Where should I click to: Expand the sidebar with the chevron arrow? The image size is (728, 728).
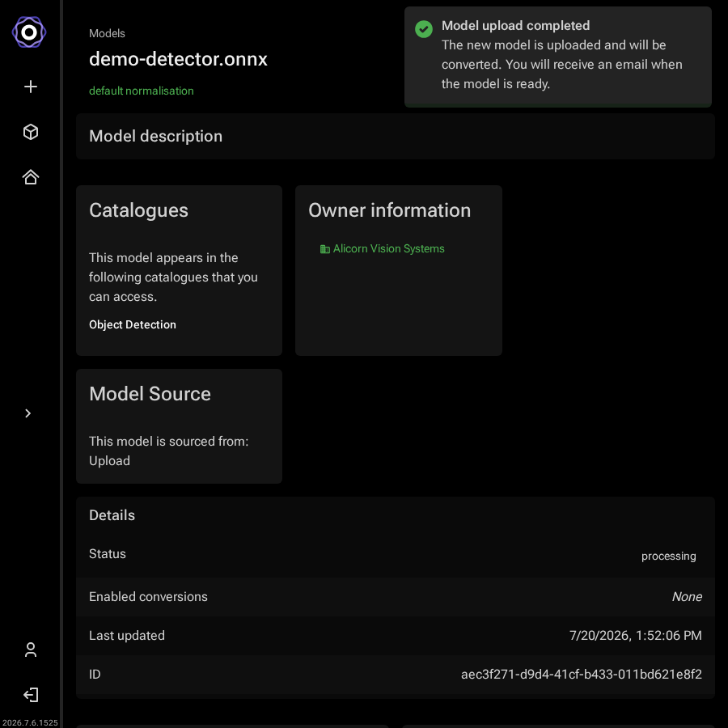pos(28,413)
